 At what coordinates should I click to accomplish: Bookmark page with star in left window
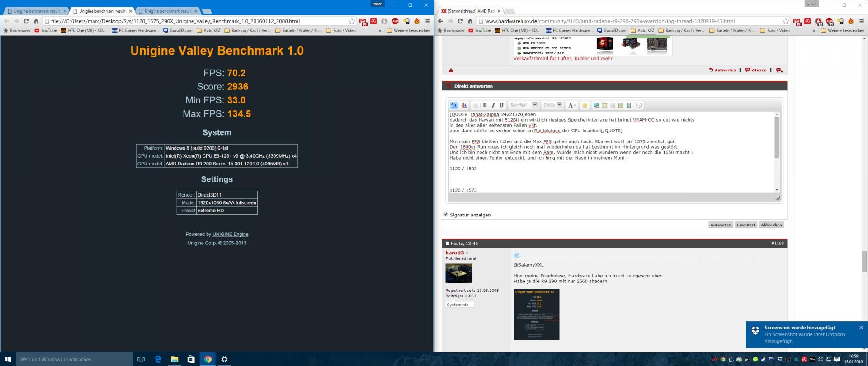click(352, 21)
